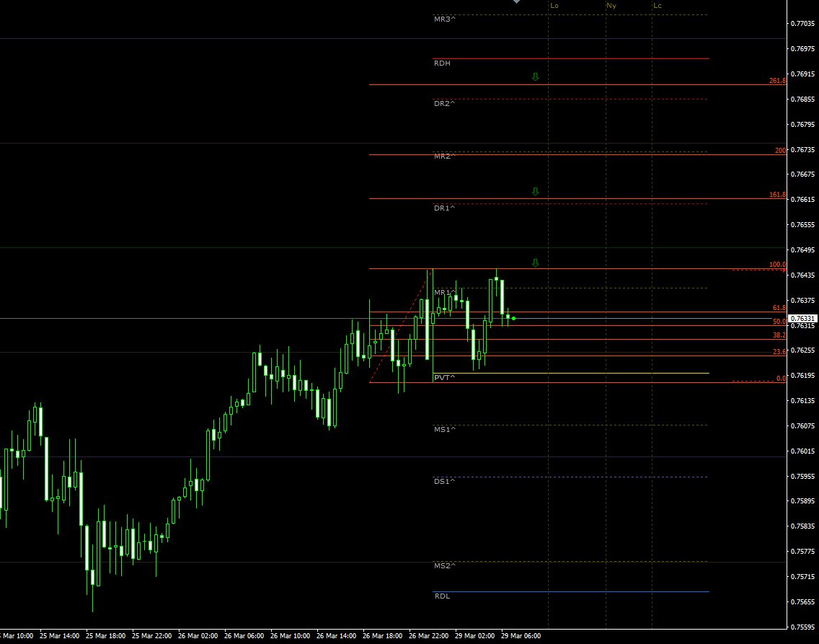
Task: Click the 25 Mar 18:00 time label
Action: click(105, 636)
